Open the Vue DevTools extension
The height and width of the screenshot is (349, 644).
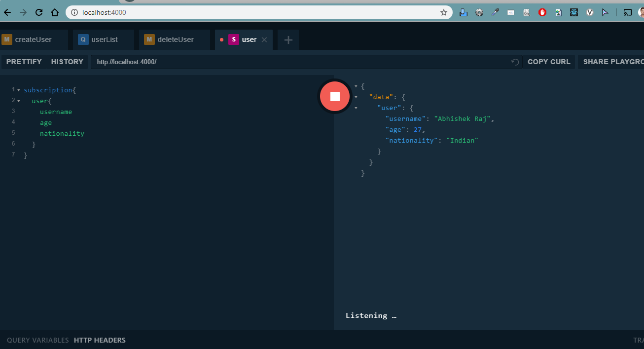click(x=590, y=12)
